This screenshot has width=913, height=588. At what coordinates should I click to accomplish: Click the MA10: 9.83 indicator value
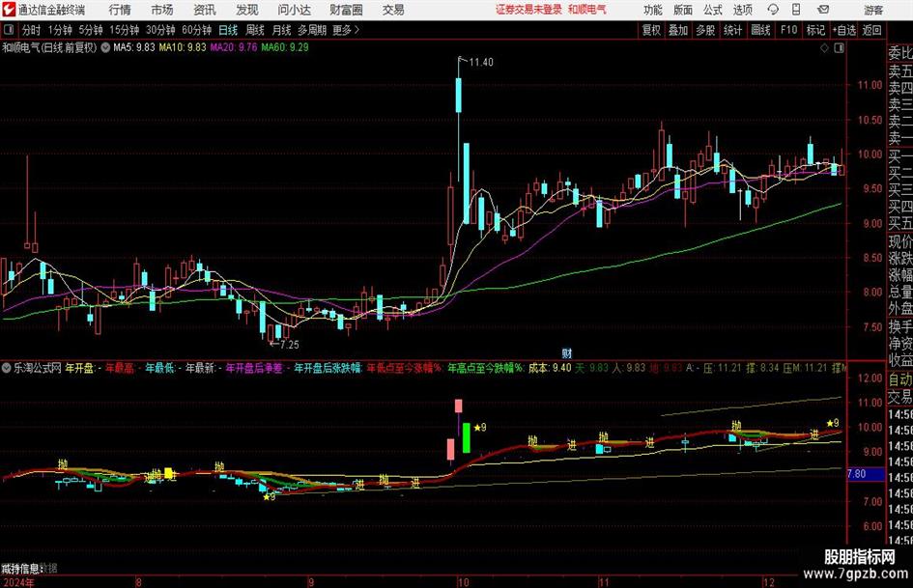tap(183, 47)
